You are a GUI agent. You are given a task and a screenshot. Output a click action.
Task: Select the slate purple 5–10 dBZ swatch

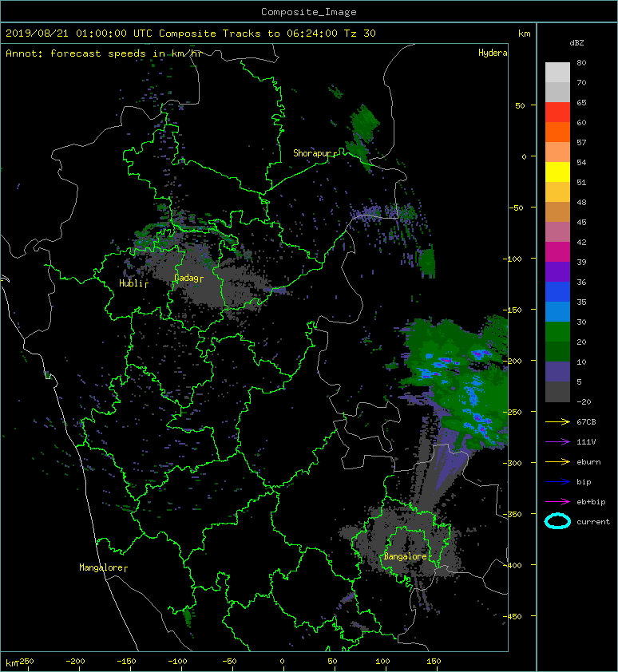pyautogui.click(x=557, y=371)
